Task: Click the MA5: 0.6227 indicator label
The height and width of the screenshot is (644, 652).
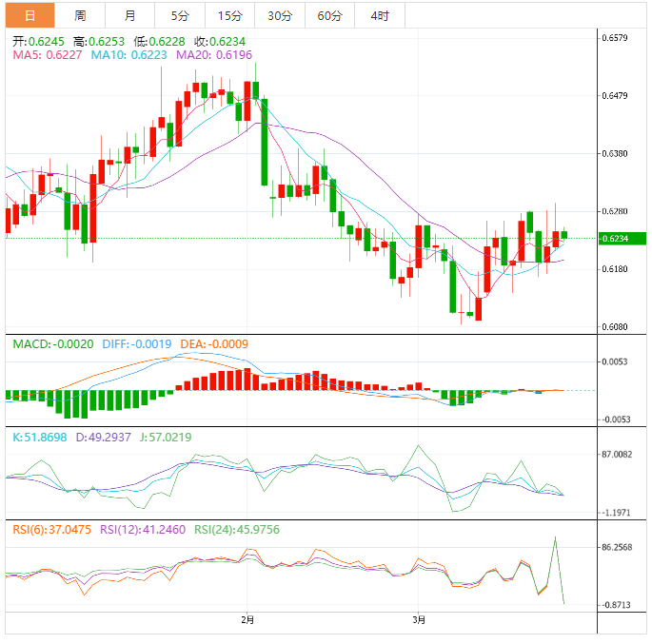Action: [x=47, y=56]
